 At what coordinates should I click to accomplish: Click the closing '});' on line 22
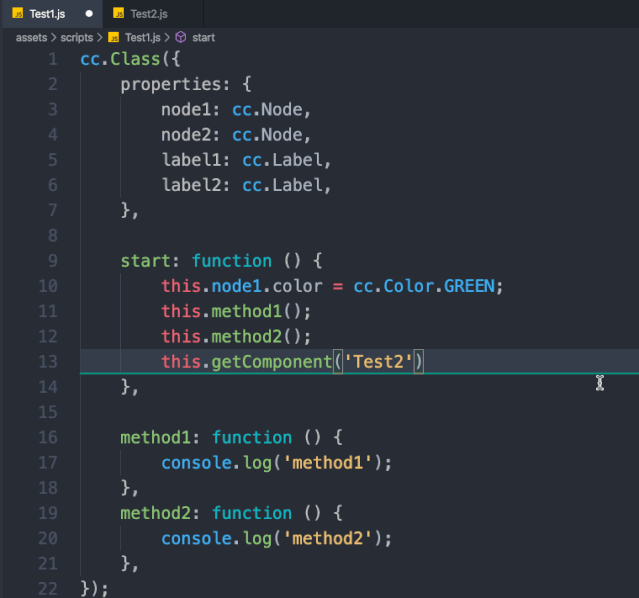94,589
